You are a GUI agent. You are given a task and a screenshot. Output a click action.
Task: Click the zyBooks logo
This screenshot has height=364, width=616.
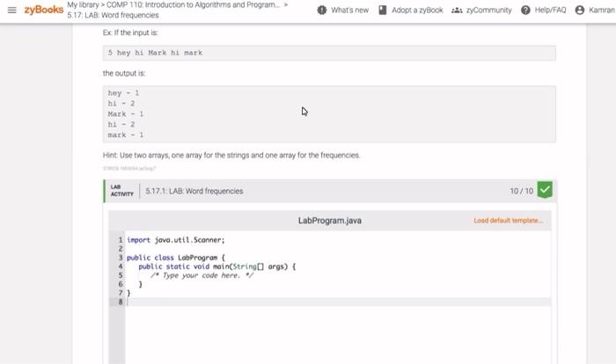pos(44,10)
